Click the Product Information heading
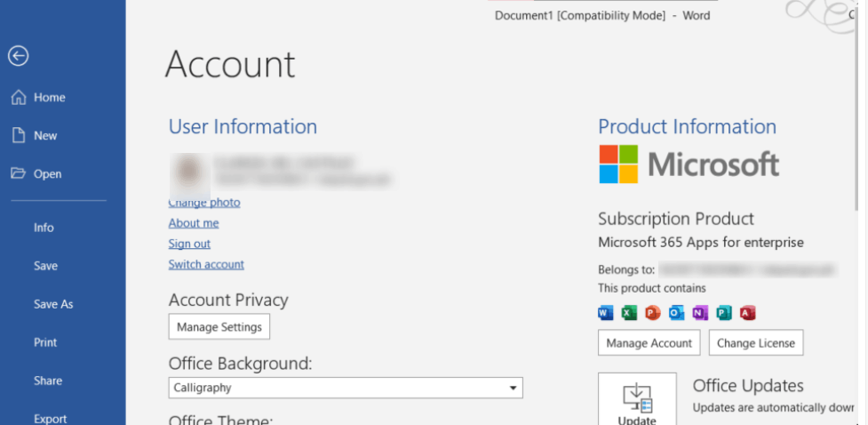 coord(687,127)
